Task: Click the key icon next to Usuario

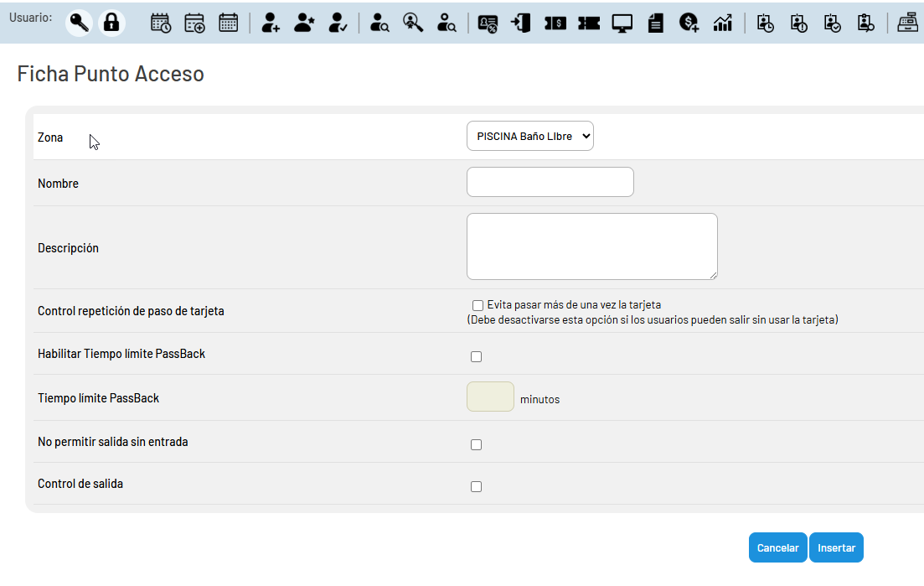Action: [79, 23]
